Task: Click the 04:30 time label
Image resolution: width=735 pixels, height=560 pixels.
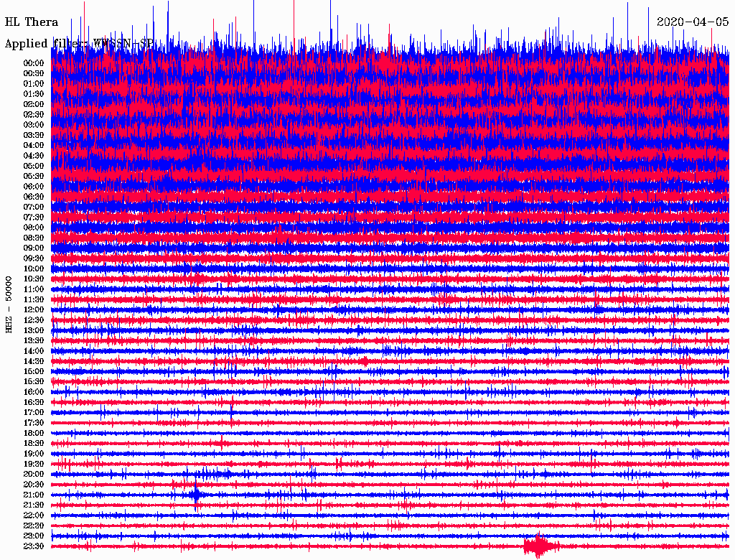Action: (x=34, y=156)
